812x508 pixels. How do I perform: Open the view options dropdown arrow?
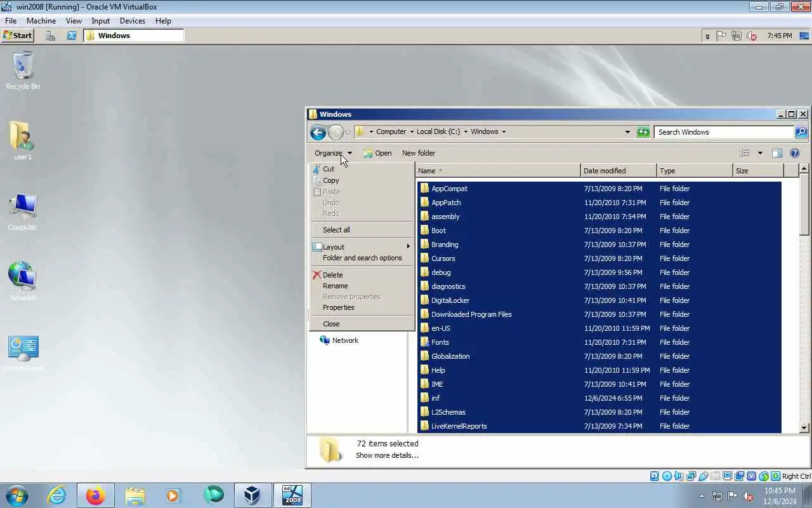point(760,153)
